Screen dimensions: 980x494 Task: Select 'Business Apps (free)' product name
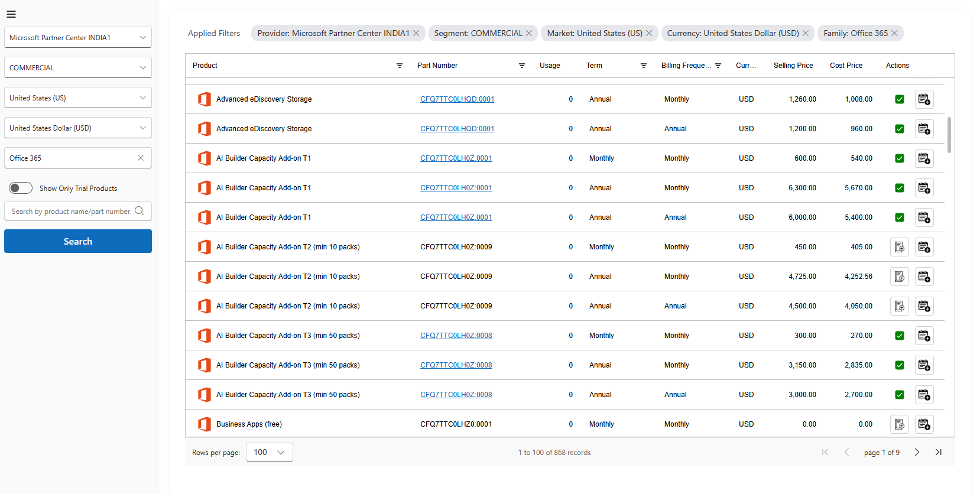(249, 424)
